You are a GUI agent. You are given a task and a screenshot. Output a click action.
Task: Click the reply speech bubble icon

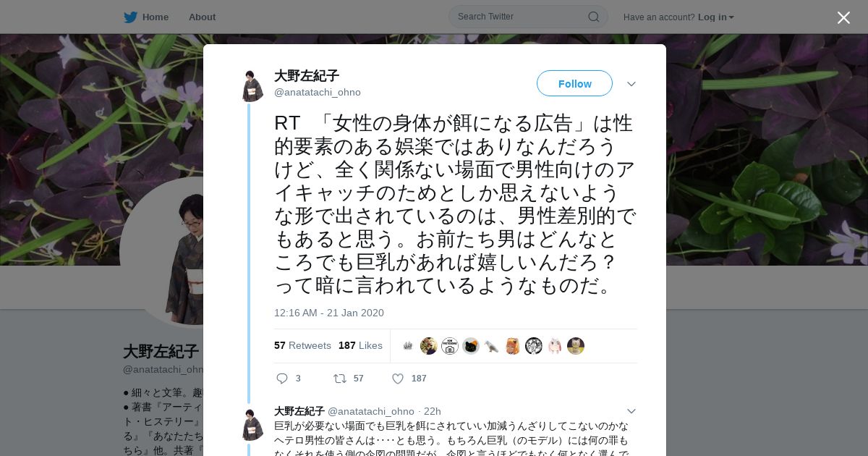pyautogui.click(x=282, y=379)
